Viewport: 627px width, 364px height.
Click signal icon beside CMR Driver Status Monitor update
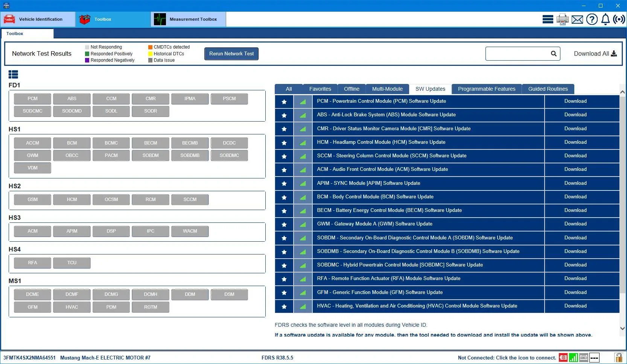(303, 129)
